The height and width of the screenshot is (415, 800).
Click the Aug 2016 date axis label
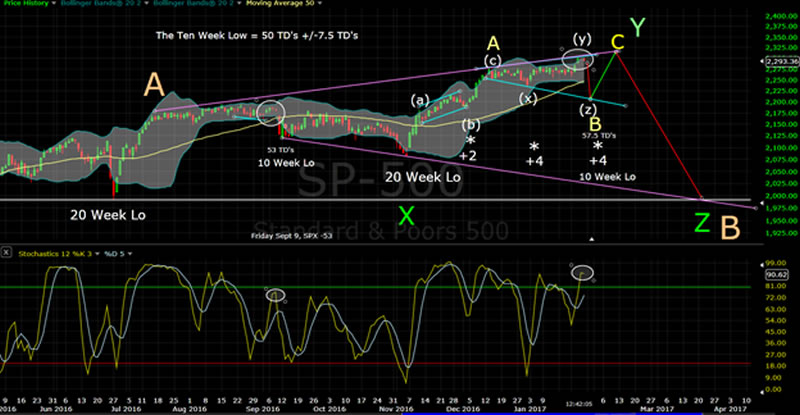click(190, 409)
